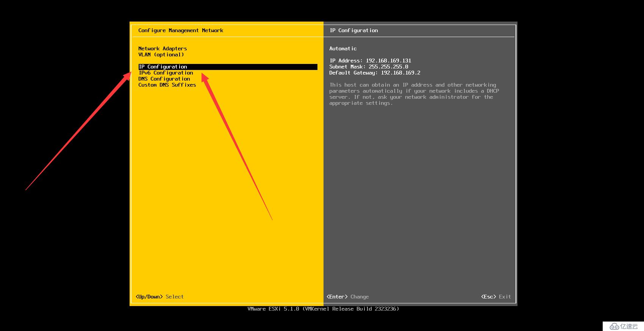Click the <Enter> Change hint
This screenshot has height=331, width=644.
coord(347,297)
